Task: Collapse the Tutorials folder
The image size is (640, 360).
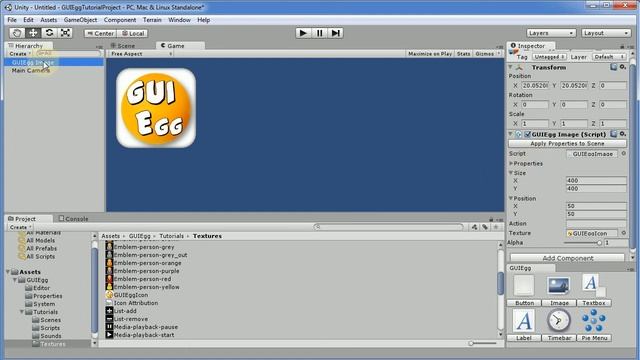Action: (x=22, y=312)
